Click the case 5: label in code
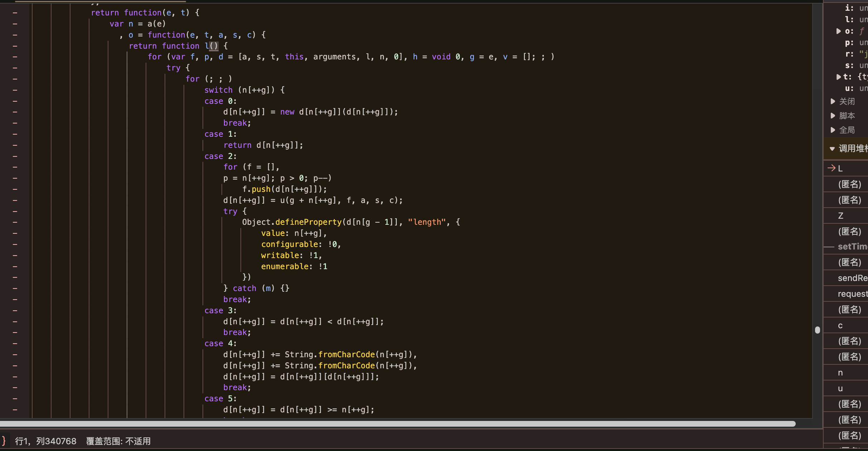Viewport: 868px width, 451px height. click(220, 398)
